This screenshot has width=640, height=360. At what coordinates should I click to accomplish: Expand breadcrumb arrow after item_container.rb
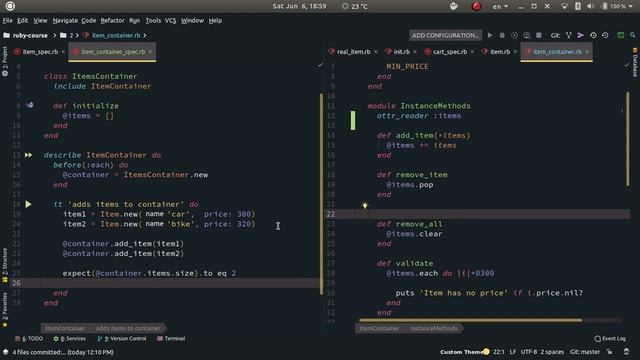coord(144,36)
